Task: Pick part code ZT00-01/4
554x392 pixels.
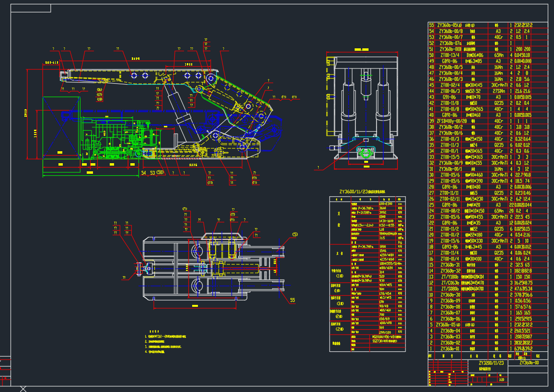Action: (x=450, y=259)
